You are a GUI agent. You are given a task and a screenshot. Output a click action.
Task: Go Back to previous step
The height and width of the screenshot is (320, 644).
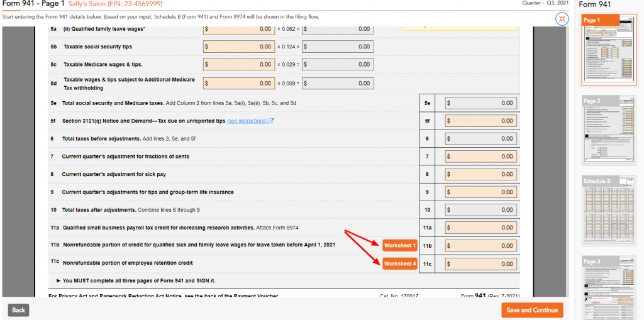[x=18, y=310]
